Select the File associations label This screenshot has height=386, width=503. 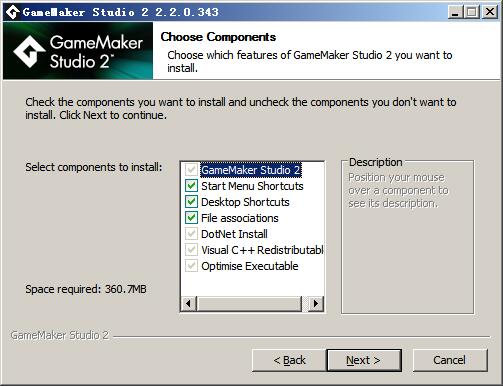[240, 218]
